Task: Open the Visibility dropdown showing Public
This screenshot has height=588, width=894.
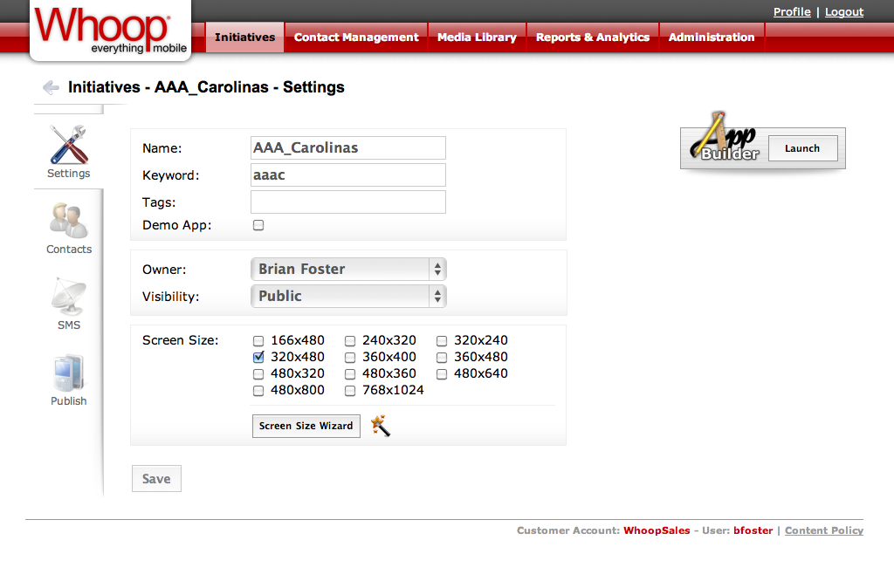Action: (348, 297)
